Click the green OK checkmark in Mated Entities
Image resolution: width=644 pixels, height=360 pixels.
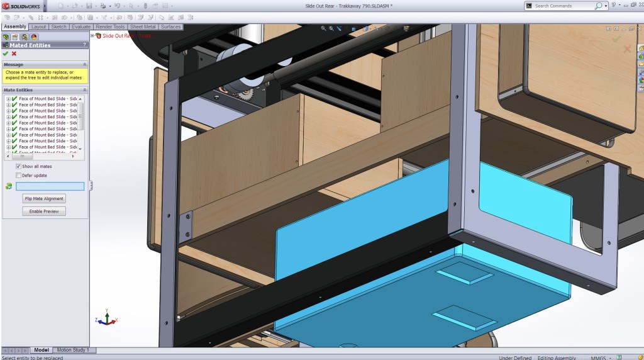pos(6,53)
